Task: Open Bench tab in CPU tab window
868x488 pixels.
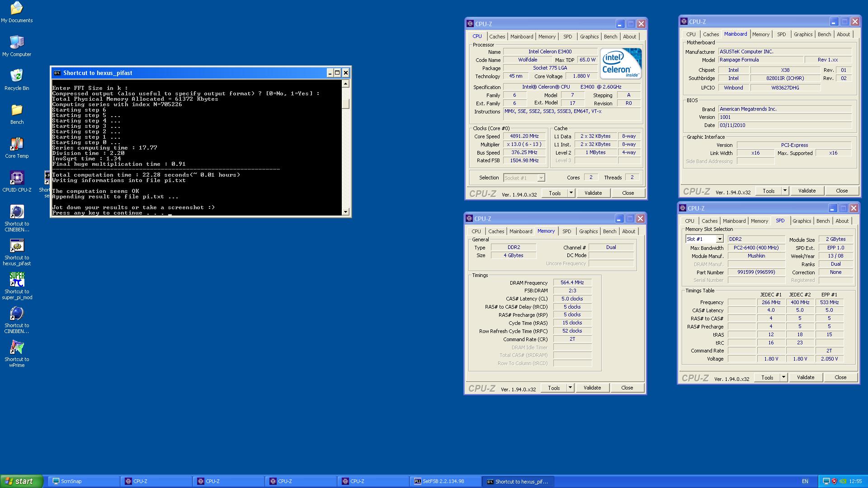Action: tap(610, 37)
